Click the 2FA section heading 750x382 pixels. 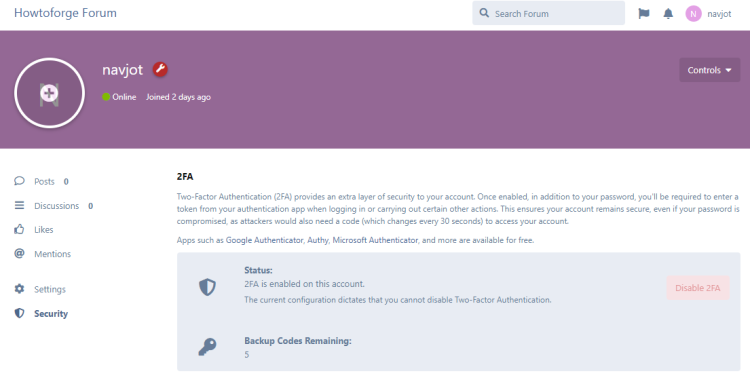pyautogui.click(x=185, y=176)
